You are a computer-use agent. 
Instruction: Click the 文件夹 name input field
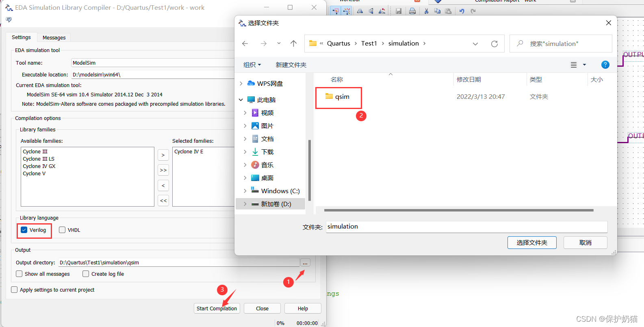point(466,227)
